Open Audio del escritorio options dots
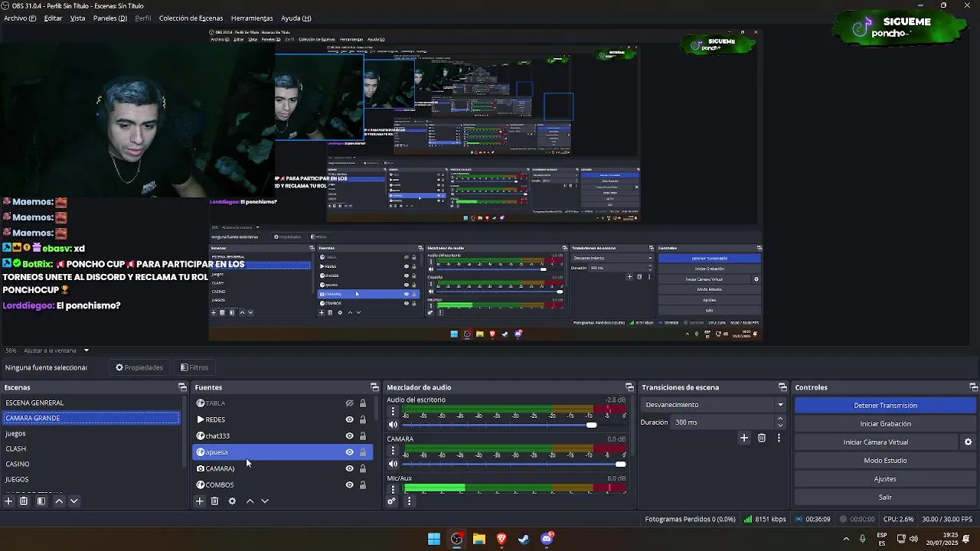This screenshot has height=551, width=980. tap(393, 412)
